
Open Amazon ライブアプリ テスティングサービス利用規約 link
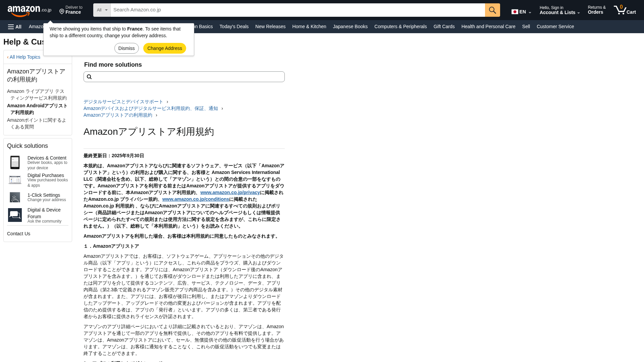tap(37, 95)
